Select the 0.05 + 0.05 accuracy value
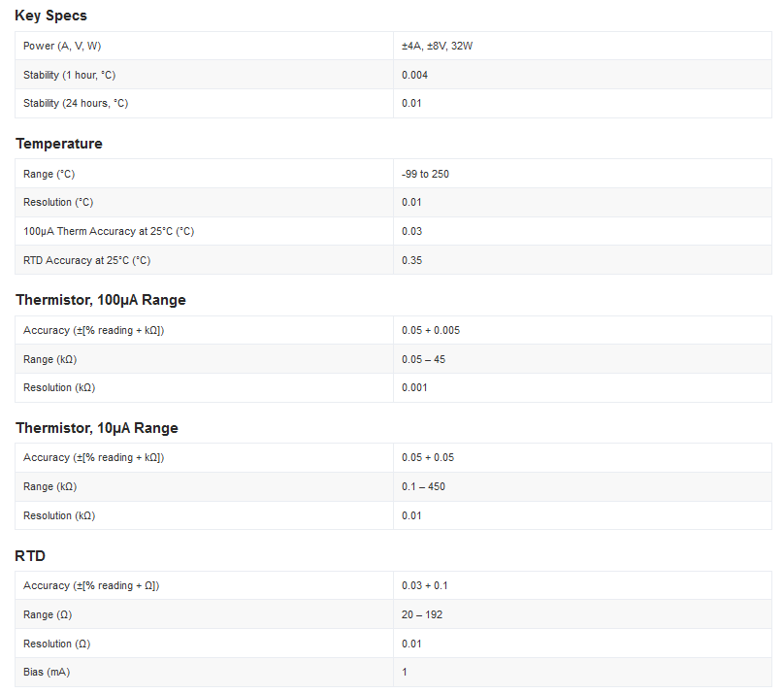This screenshot has width=784, height=694. [428, 457]
